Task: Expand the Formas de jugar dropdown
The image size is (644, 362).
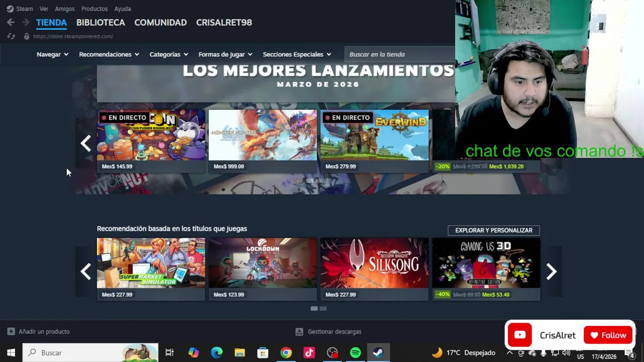Action: click(x=225, y=54)
